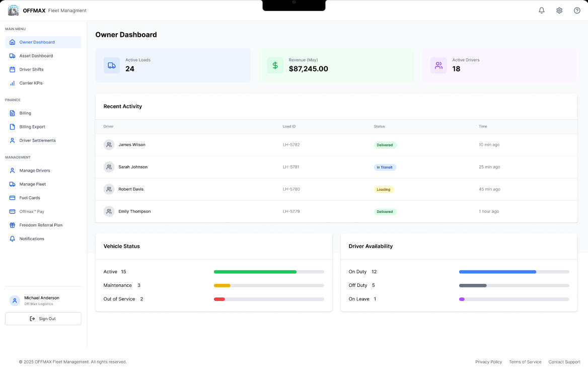Open Asset Dashboard from the sidebar

point(36,56)
